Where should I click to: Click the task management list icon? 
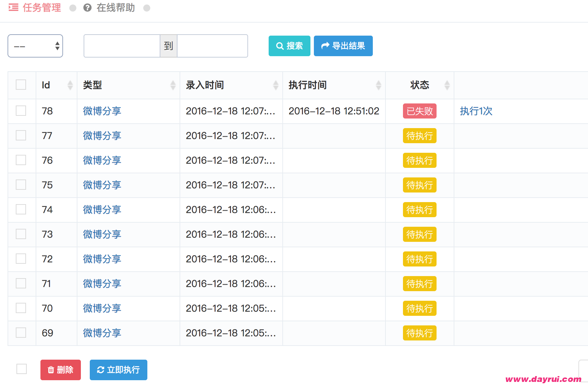tap(13, 8)
